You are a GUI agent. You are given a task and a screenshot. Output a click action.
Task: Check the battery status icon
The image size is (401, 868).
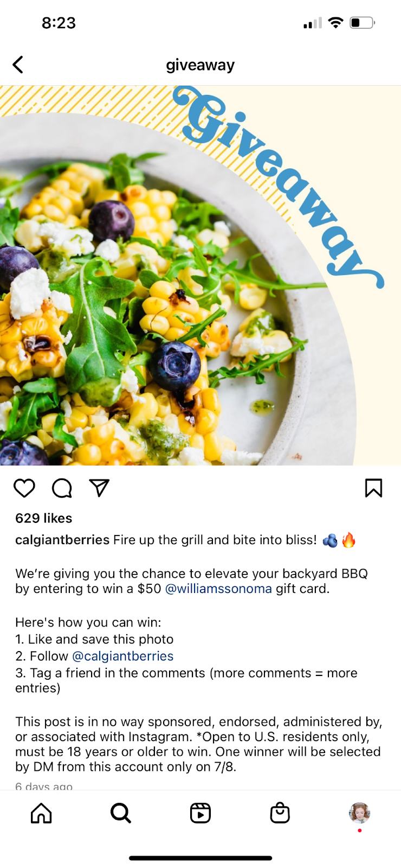pyautogui.click(x=362, y=22)
